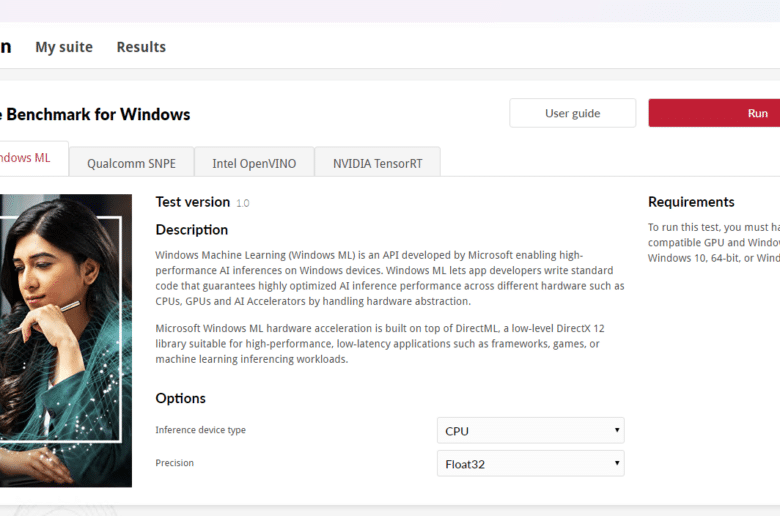The width and height of the screenshot is (780, 516).
Task: Click the paragraph starting 'Microsoft Windows ML hardware'
Action: tap(380, 344)
